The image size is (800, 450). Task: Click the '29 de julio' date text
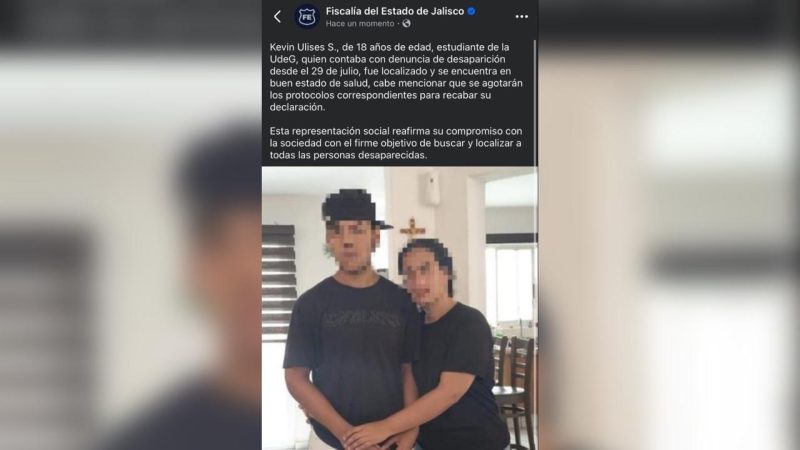click(334, 71)
